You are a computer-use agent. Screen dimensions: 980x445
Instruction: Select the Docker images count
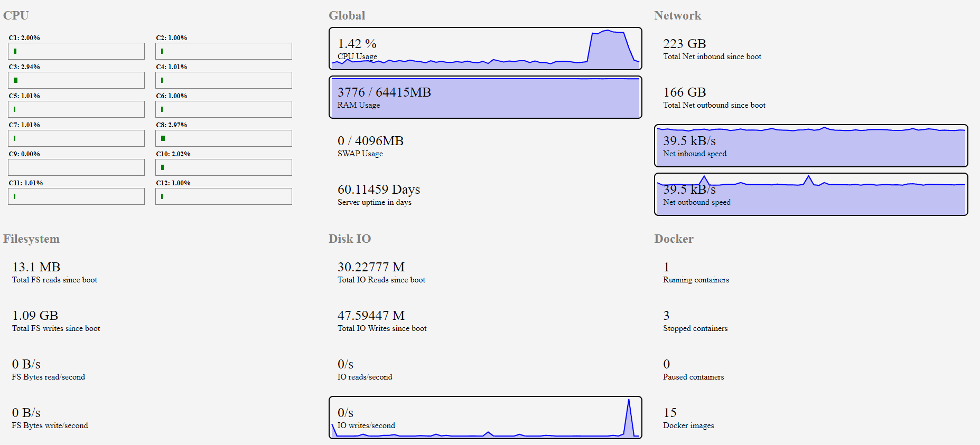tap(670, 413)
